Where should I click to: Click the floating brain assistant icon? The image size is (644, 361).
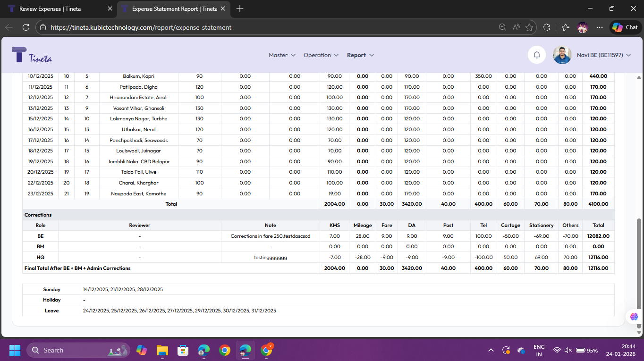coord(634,317)
